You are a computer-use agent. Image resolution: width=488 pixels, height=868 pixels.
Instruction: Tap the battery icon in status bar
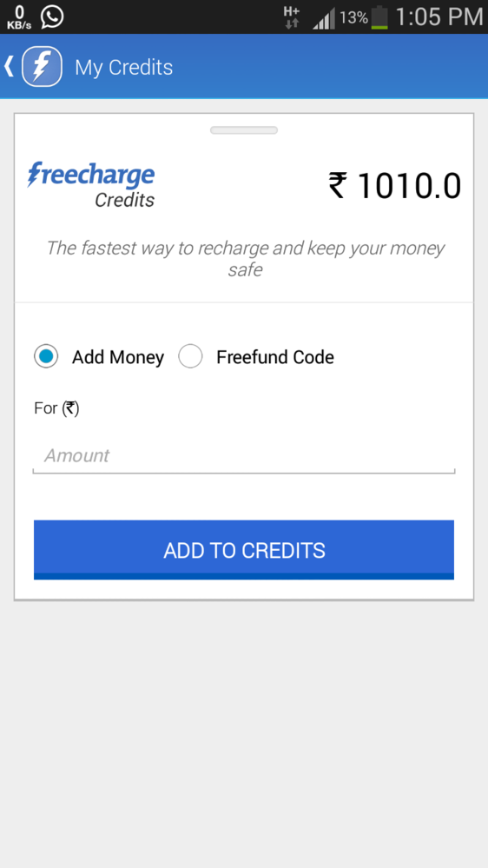tap(379, 17)
